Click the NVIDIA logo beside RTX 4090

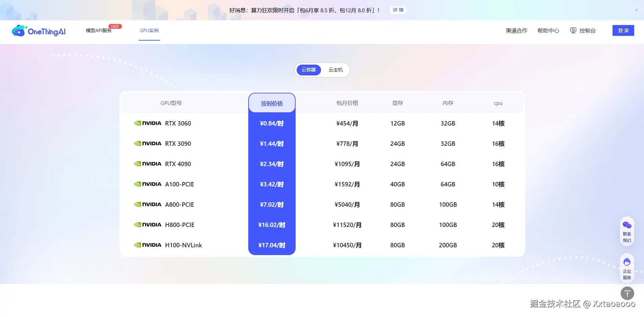pos(148,164)
